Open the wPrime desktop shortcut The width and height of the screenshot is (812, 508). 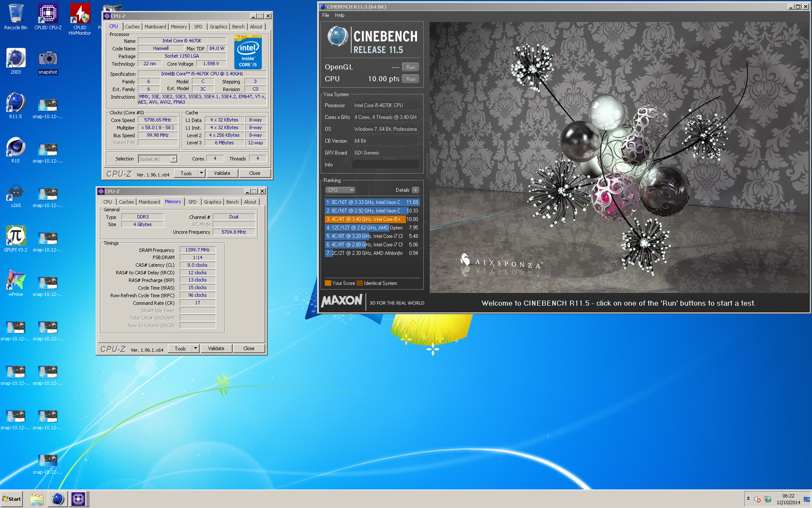[16, 284]
